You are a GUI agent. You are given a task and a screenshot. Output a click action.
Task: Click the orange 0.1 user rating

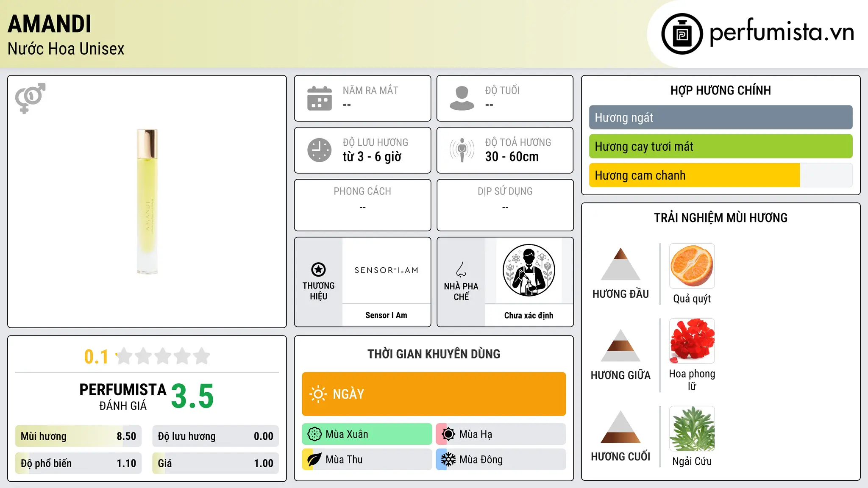click(x=96, y=357)
